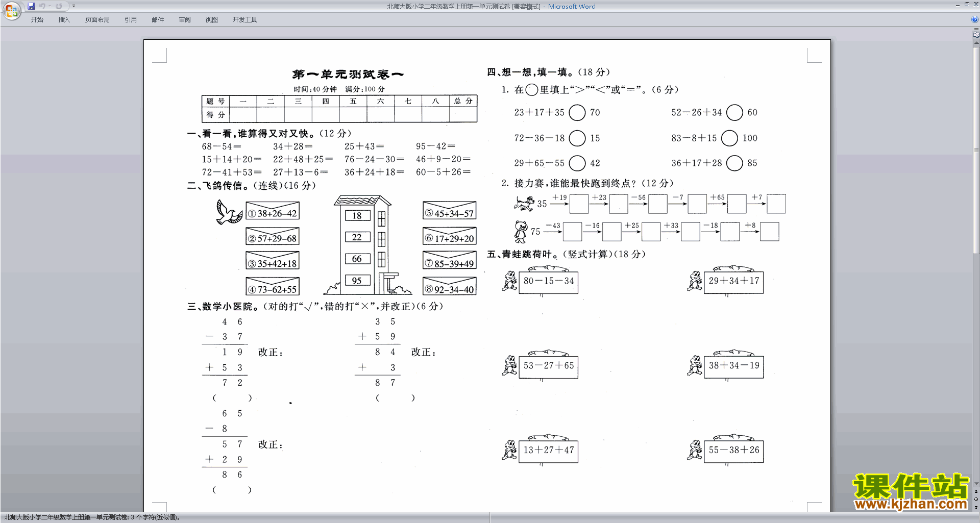
Task: Open the 邮件 ribbon tab
Action: (x=158, y=20)
